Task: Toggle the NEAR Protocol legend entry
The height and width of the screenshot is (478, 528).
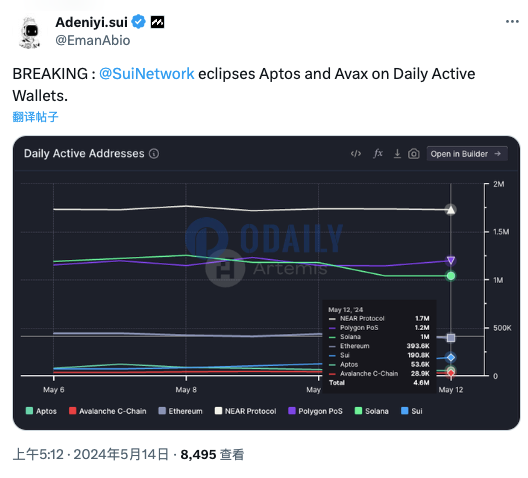Action: [245, 411]
